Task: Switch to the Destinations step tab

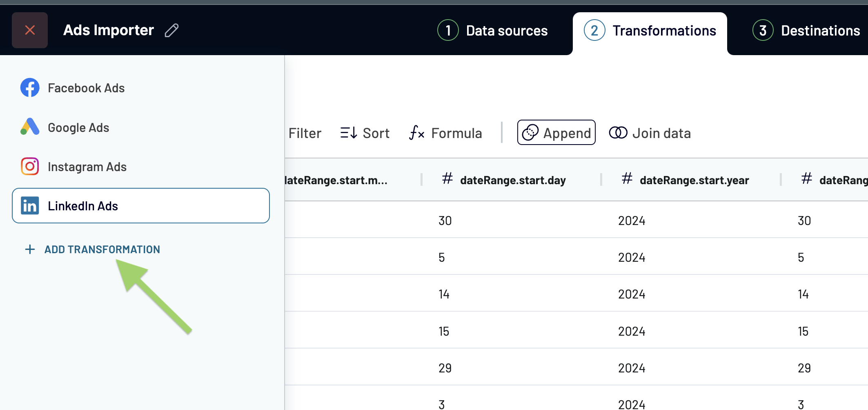Action: point(806,31)
